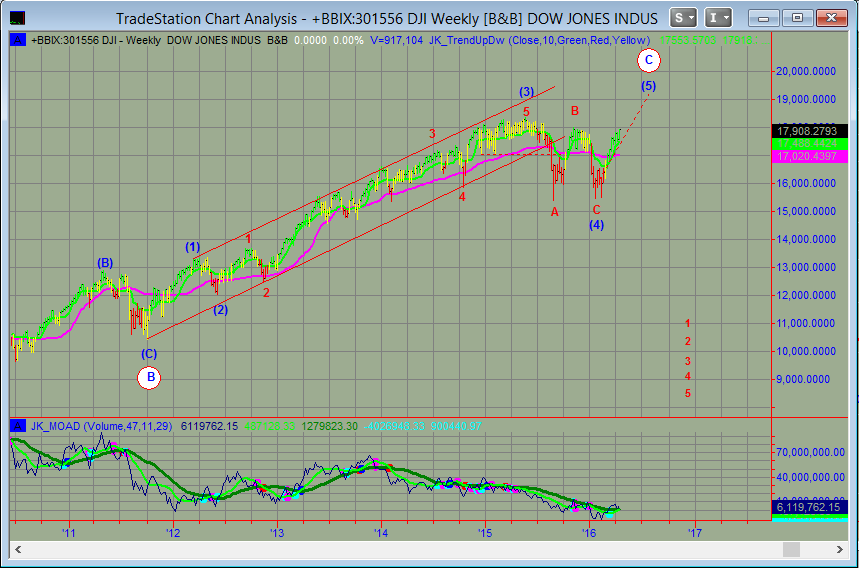Click the green 17,488 price tag
859x568 pixels.
click(x=809, y=144)
